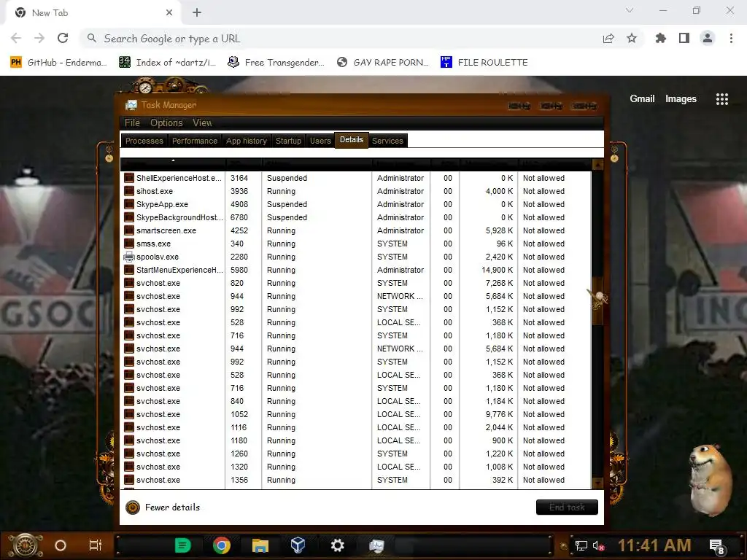Screen dimensions: 747x560
Task: Select the StartMenuExperienceH... process
Action: pos(355,270)
